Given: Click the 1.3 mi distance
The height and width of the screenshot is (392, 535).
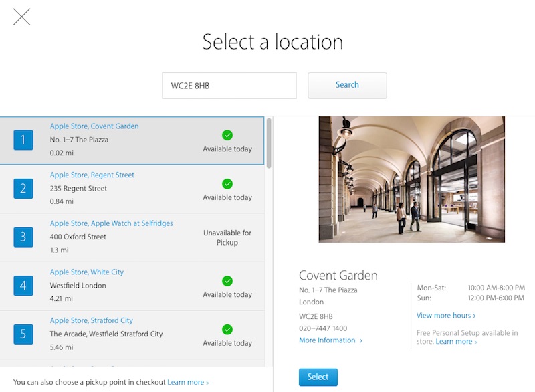Looking at the screenshot, I should [60, 250].
